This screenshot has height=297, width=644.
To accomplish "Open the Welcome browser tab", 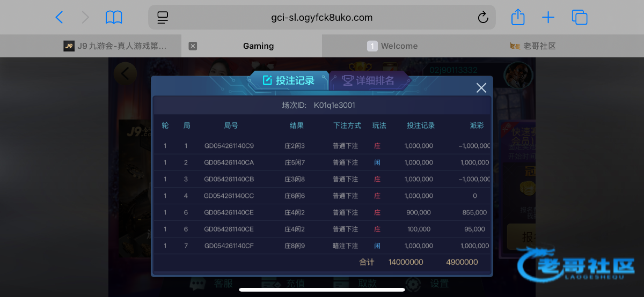I will click(x=399, y=46).
